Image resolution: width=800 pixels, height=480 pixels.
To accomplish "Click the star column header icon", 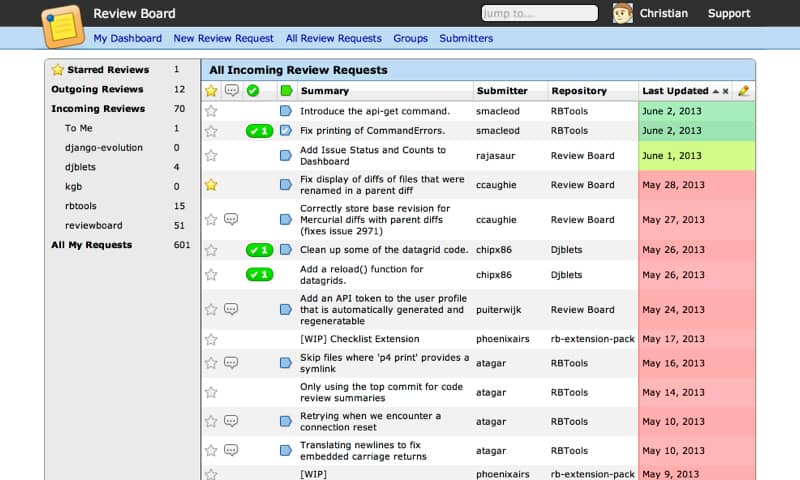I will (211, 91).
